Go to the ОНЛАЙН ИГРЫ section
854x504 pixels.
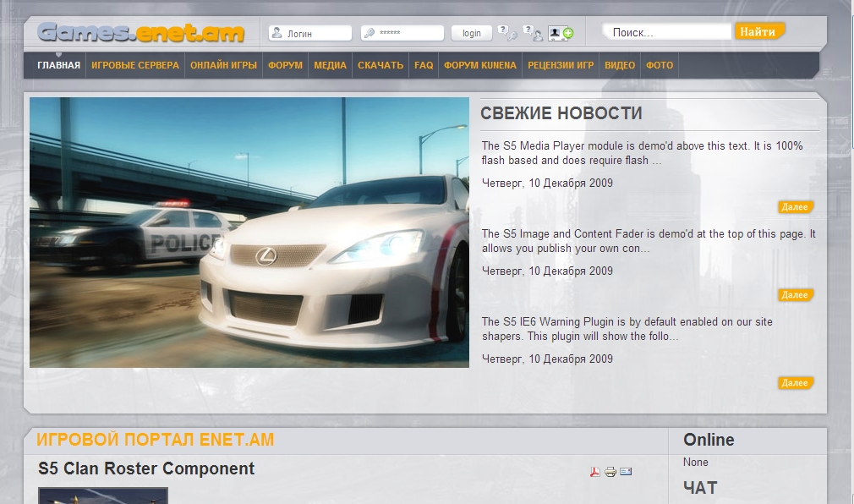point(223,65)
